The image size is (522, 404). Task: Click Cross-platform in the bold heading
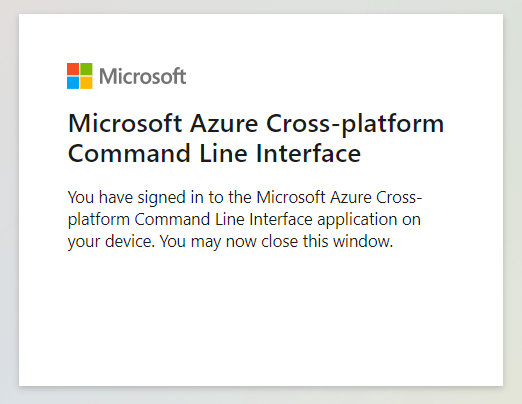[355, 125]
